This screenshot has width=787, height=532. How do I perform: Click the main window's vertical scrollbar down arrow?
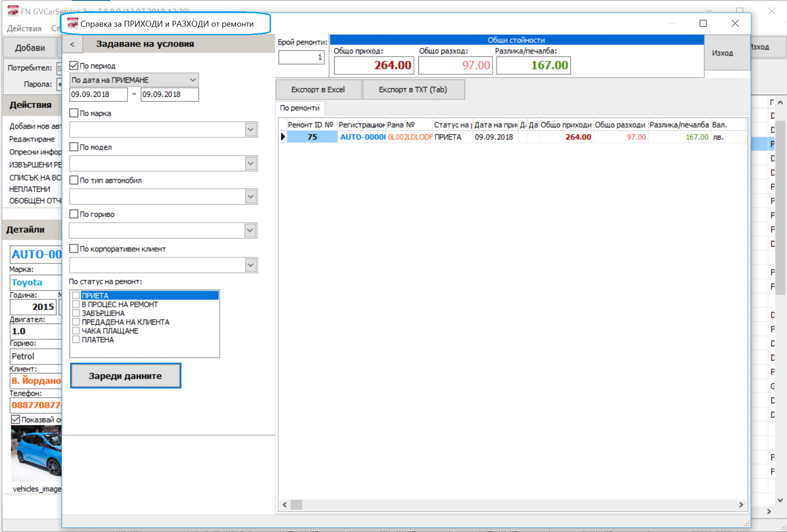click(780, 500)
